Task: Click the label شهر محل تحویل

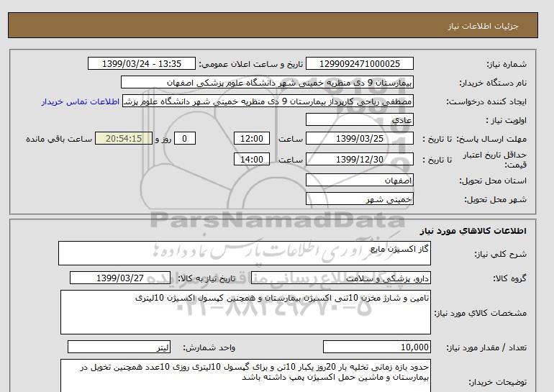Action: (495, 199)
